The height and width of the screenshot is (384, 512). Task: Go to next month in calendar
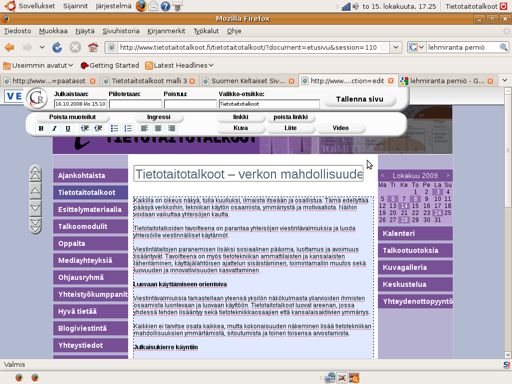click(x=448, y=175)
